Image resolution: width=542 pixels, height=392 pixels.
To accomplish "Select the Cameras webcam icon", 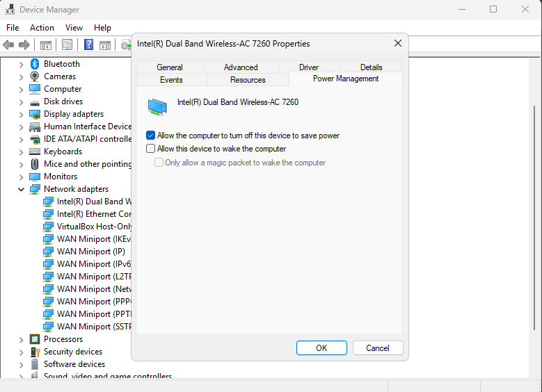I will (x=35, y=76).
